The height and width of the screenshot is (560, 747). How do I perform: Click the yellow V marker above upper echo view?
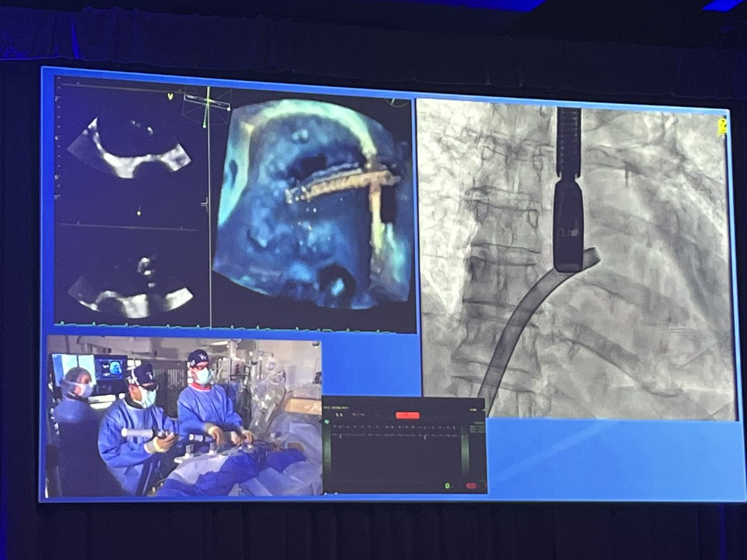pos(170,96)
